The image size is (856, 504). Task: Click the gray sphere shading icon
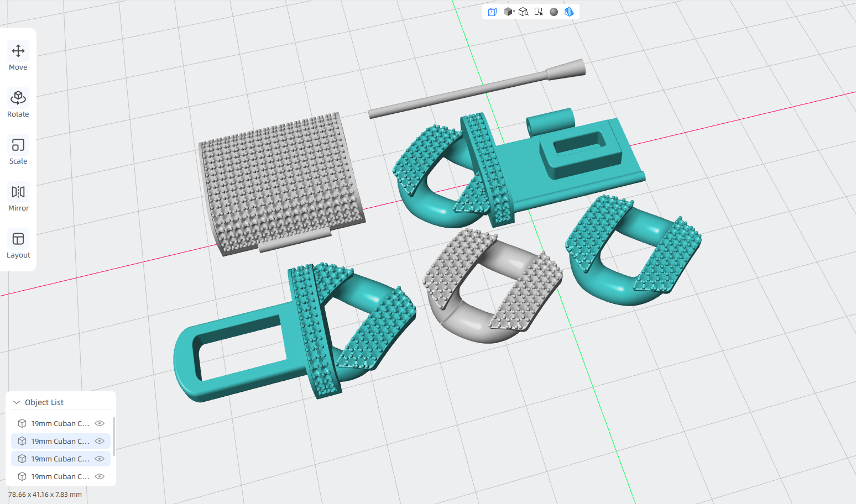pyautogui.click(x=554, y=12)
